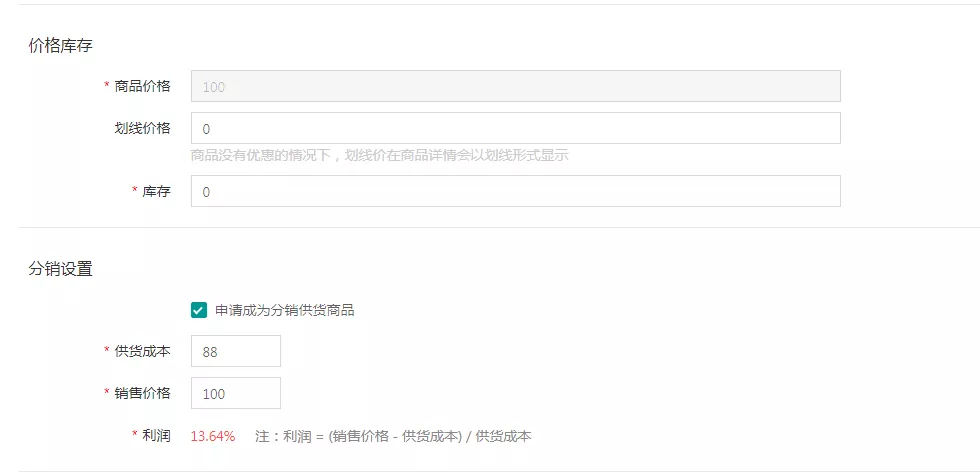The height and width of the screenshot is (473, 980).
Task: Click the 申请成为分销供货商品 label text
Action: (x=285, y=310)
